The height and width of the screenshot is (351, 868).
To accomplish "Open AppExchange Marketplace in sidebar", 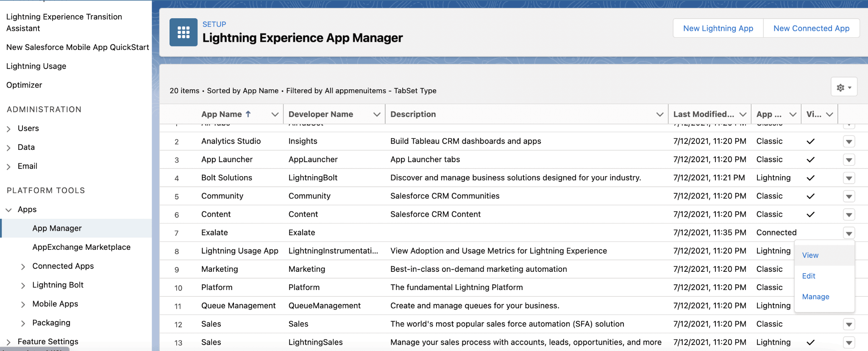I will tap(81, 247).
